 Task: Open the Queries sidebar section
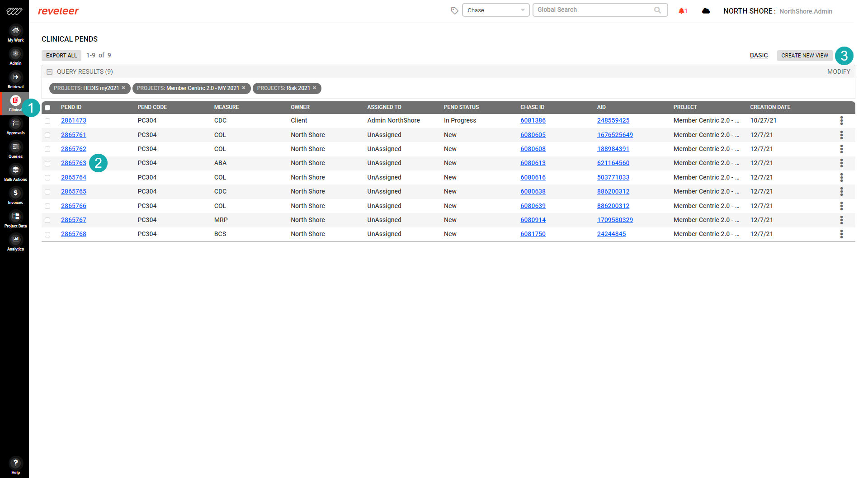coord(15,150)
